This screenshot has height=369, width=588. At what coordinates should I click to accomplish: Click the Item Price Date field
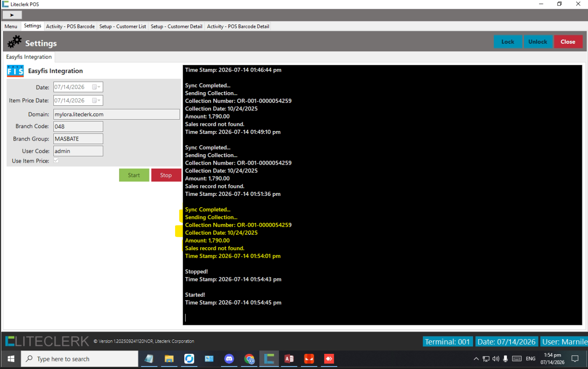78,101
